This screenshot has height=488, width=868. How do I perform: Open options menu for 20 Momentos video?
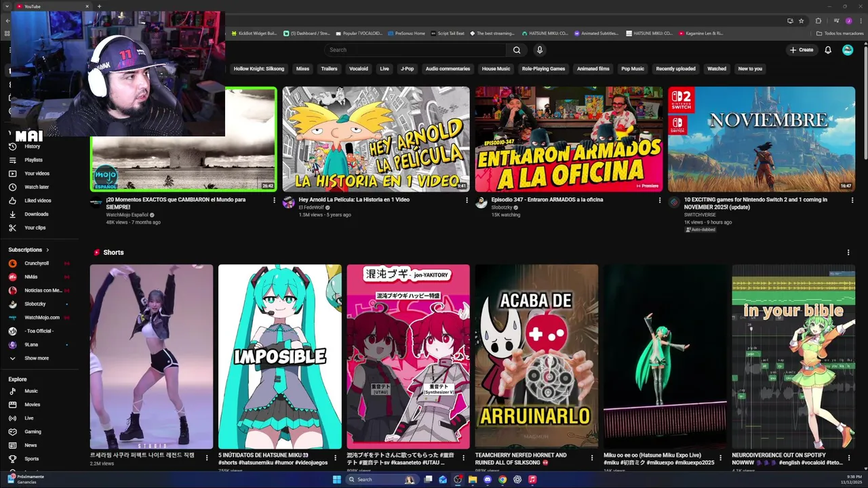tap(274, 200)
